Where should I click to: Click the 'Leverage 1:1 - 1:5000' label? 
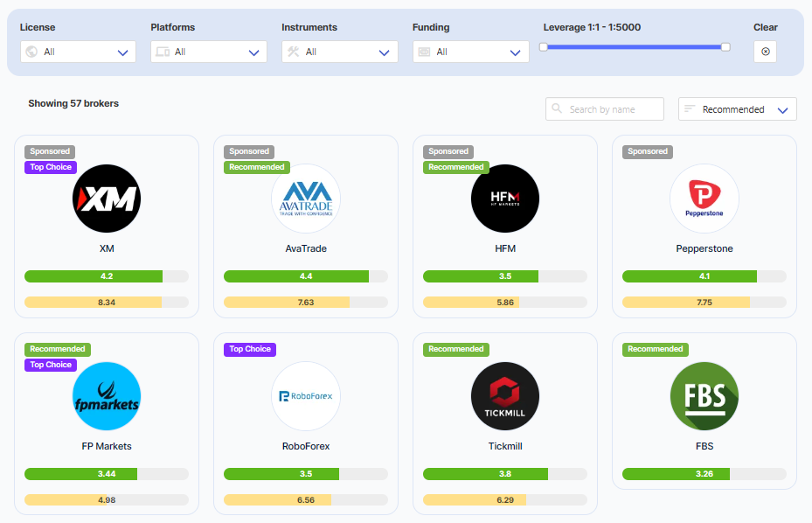click(592, 27)
